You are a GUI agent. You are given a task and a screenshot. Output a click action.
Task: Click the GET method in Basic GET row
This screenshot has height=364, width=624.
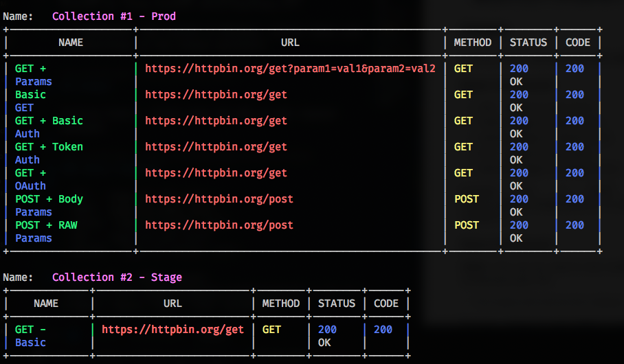[x=463, y=95]
